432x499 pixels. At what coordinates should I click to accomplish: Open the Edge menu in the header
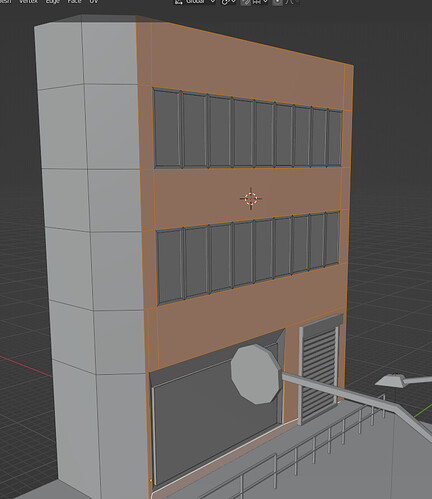[53, 1]
